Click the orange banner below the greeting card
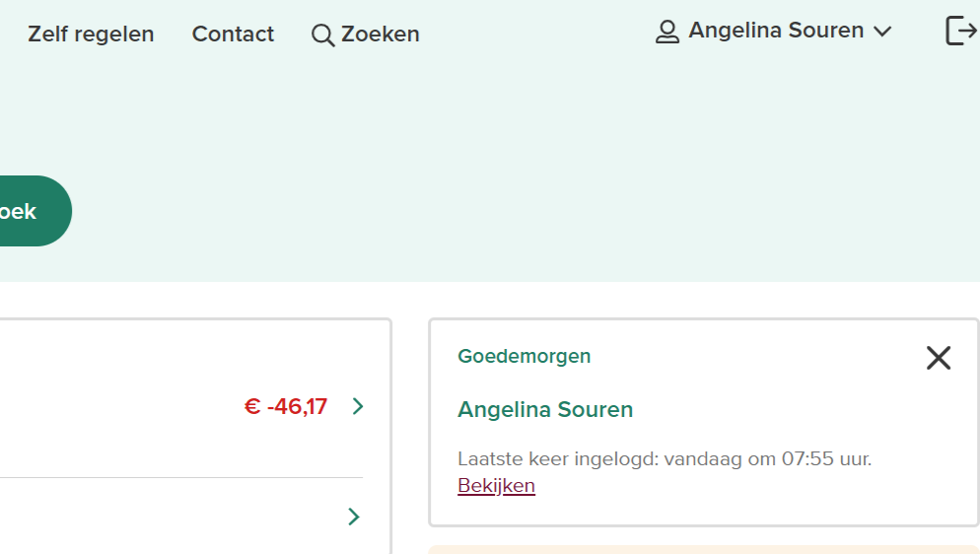Viewport: 980px width, 554px height. click(x=703, y=549)
